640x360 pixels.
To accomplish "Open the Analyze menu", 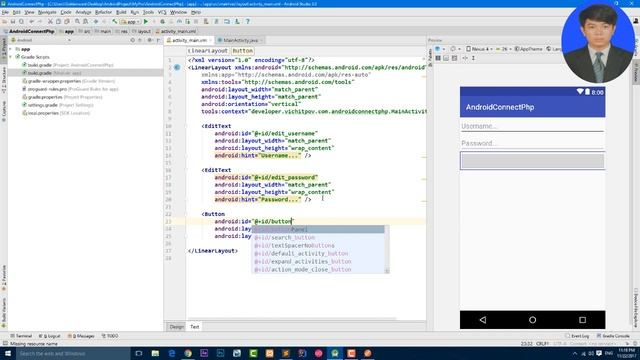I will click(83, 12).
